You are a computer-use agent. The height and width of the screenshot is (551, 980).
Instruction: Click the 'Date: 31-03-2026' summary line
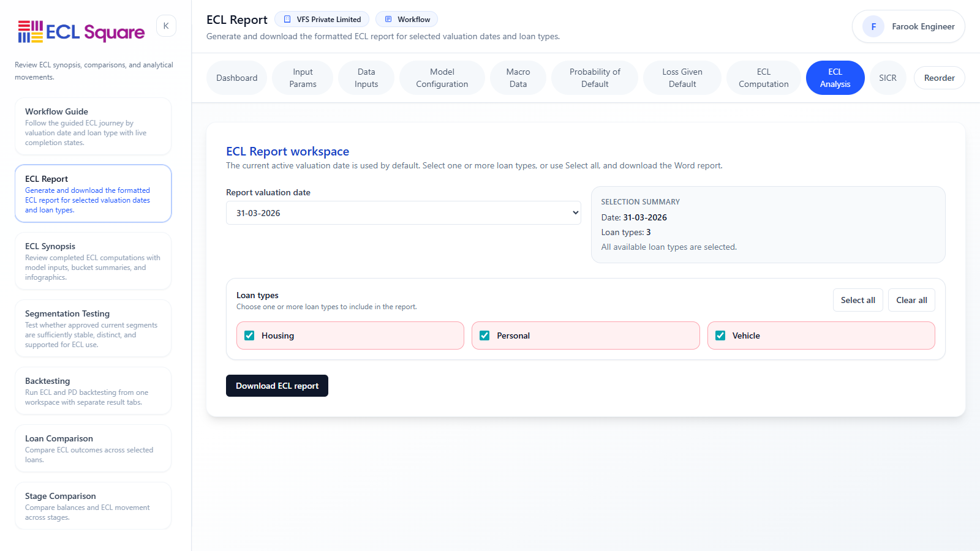[x=634, y=217]
